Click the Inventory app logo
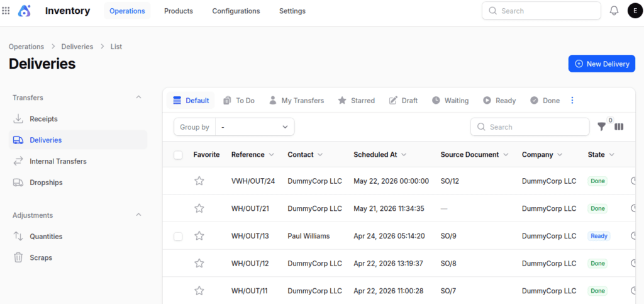This screenshot has width=644, height=304. point(25,11)
